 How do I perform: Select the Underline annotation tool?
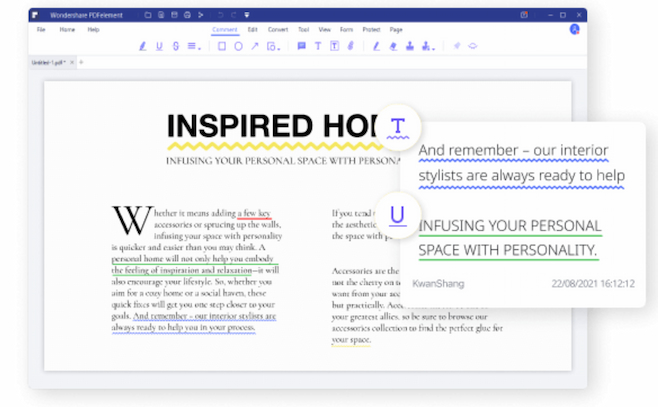pyautogui.click(x=159, y=46)
